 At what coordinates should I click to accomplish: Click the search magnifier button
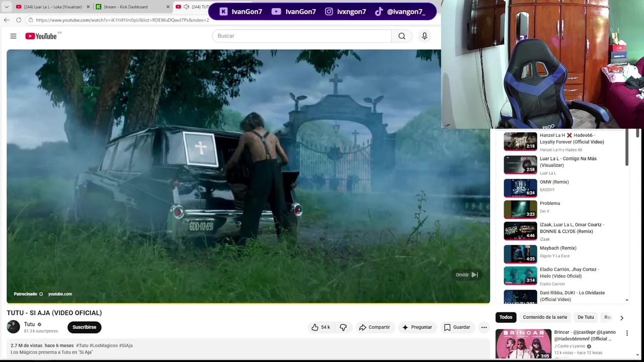402,36
